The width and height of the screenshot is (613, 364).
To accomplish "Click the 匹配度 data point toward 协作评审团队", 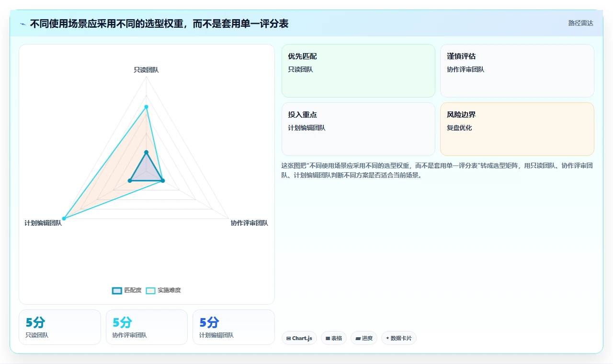I will [163, 180].
